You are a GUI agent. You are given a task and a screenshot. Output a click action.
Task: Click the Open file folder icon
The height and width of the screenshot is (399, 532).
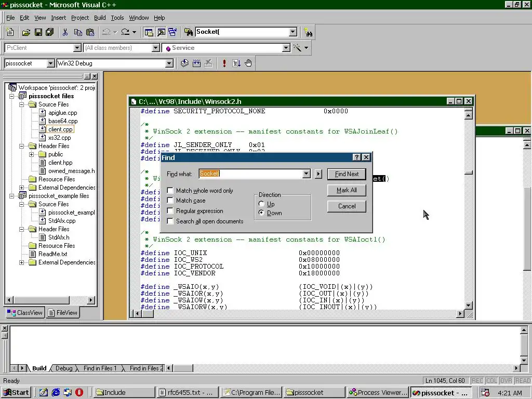[x=26, y=32]
